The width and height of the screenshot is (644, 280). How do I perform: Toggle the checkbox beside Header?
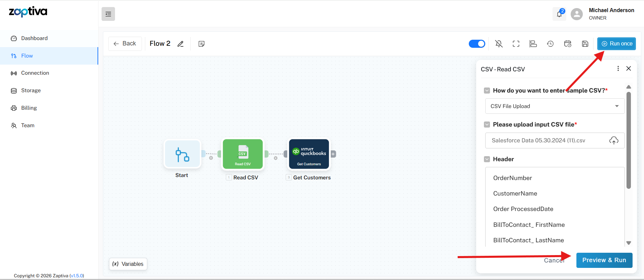[x=487, y=159]
